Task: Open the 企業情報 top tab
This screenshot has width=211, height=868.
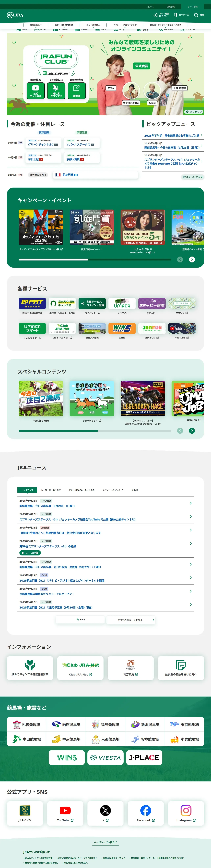Action: tap(171, 6)
